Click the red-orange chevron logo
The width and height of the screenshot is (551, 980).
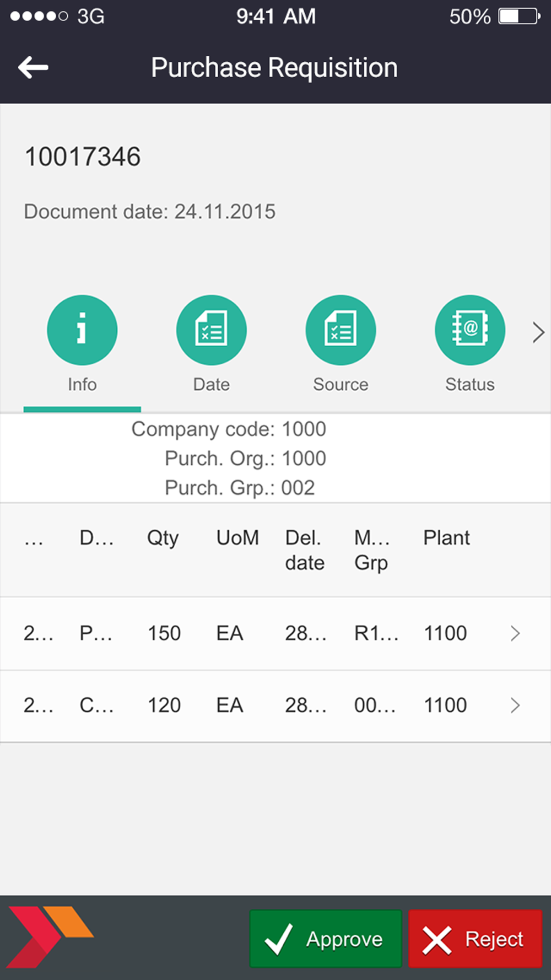point(51,936)
